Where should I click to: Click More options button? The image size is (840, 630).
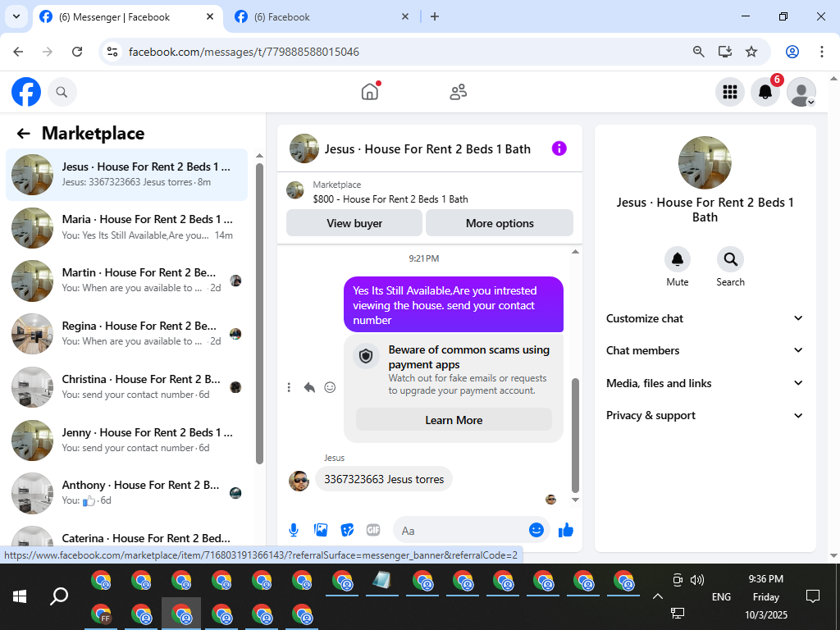tap(500, 223)
